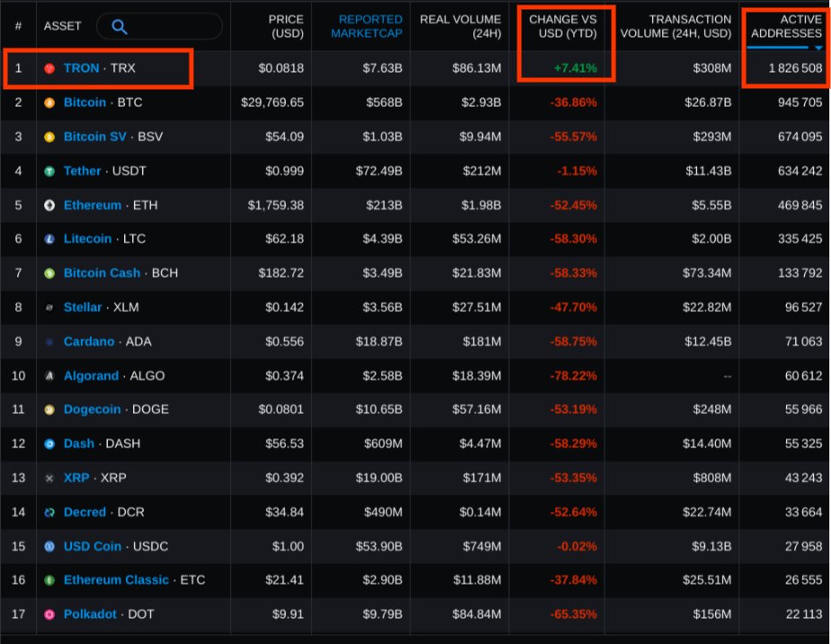Open the TRON asset link
The width and height of the screenshot is (831, 644).
pyautogui.click(x=81, y=68)
